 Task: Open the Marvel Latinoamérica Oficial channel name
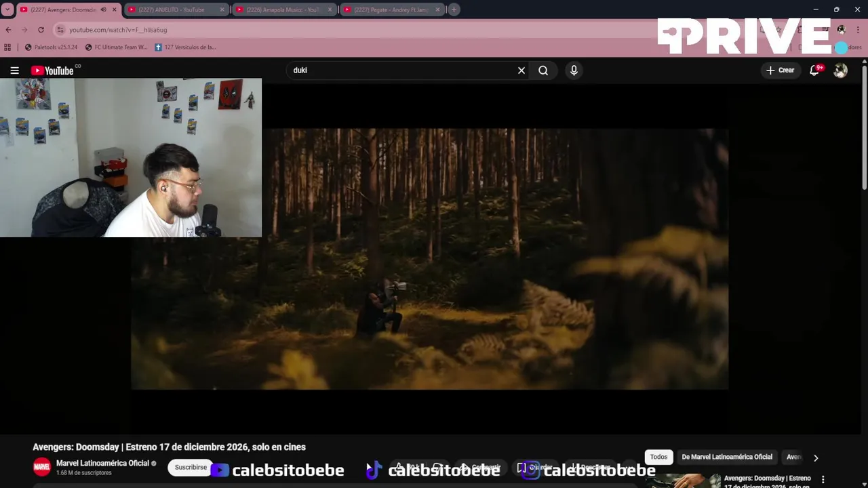(102, 464)
